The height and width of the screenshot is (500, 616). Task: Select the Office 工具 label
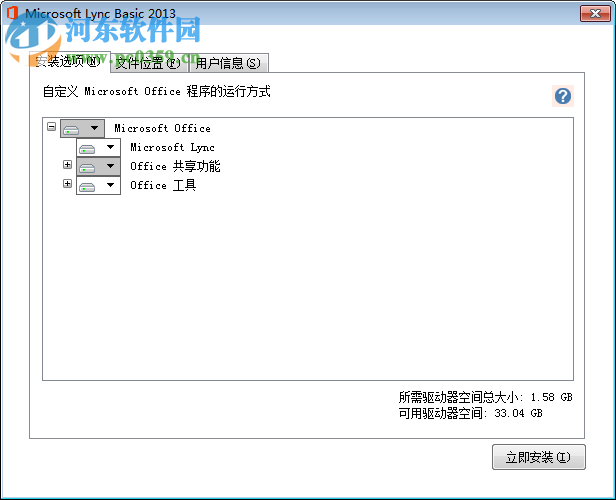coord(163,185)
